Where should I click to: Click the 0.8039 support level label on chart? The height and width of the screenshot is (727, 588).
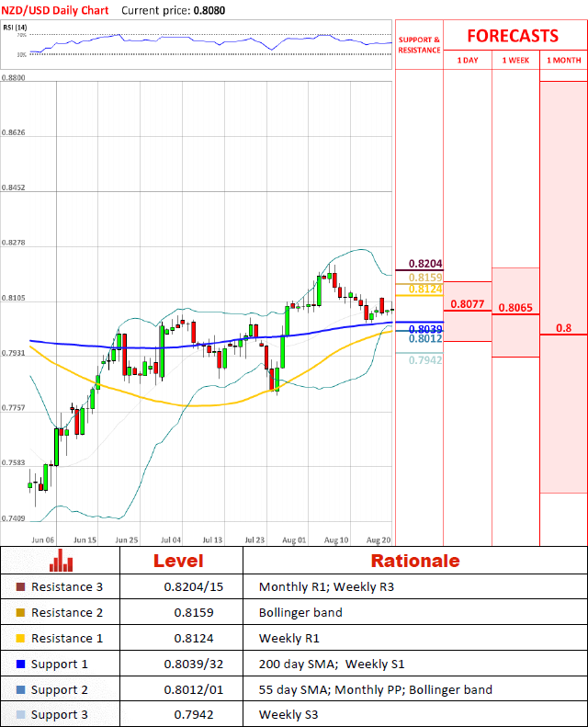coord(425,328)
